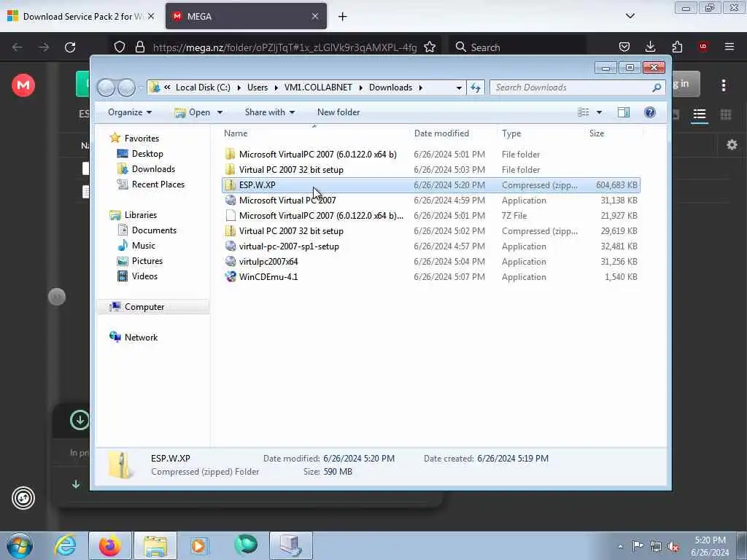The width and height of the screenshot is (747, 560).
Task: Open Recent Places in the sidebar
Action: coord(158,184)
